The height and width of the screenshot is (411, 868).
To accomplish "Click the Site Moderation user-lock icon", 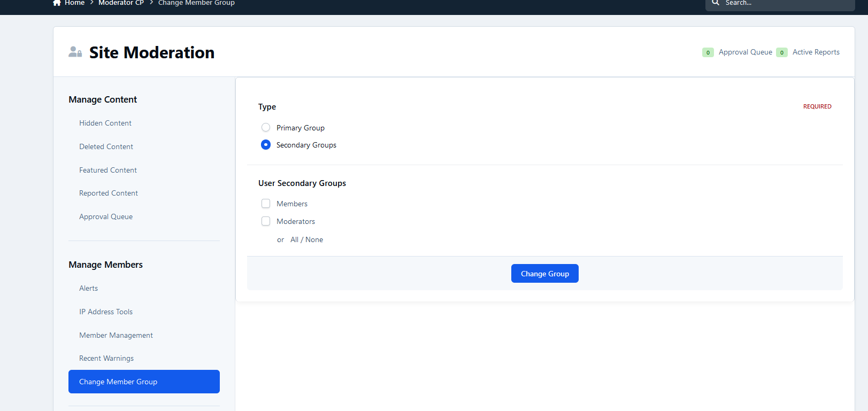I will tap(75, 52).
